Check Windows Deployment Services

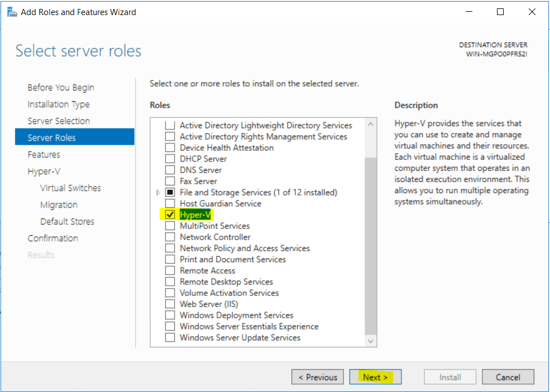[x=170, y=315]
